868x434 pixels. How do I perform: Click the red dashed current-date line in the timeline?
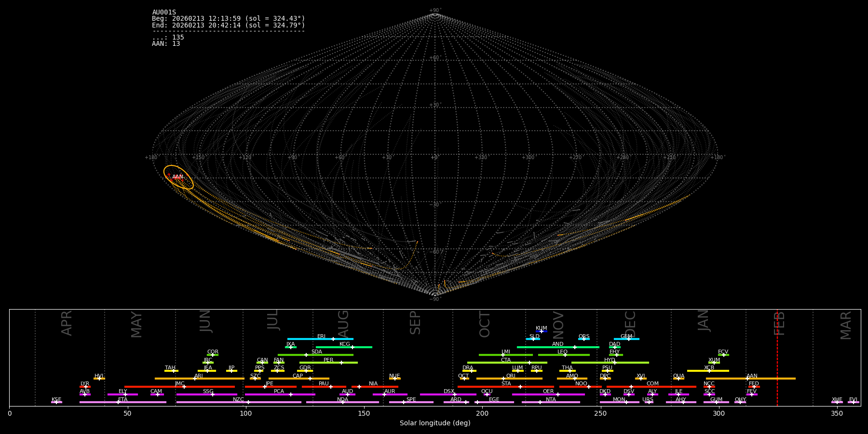(x=777, y=357)
